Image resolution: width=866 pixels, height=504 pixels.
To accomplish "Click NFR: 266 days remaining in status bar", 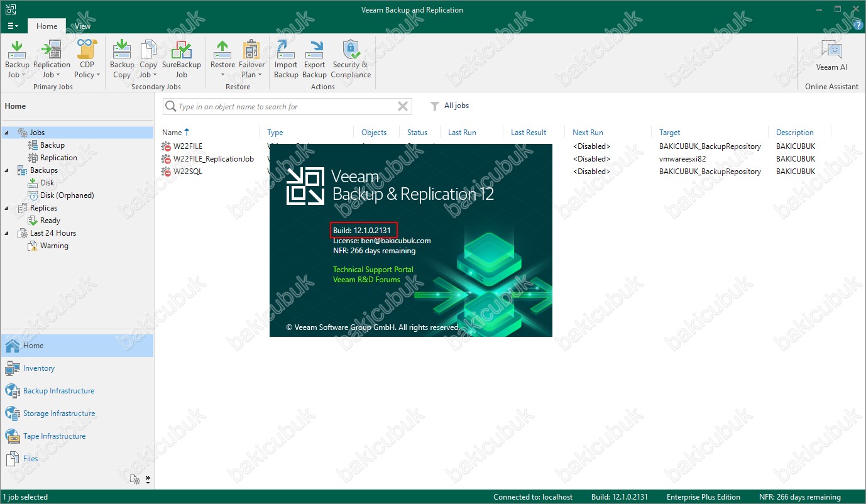I will (799, 497).
